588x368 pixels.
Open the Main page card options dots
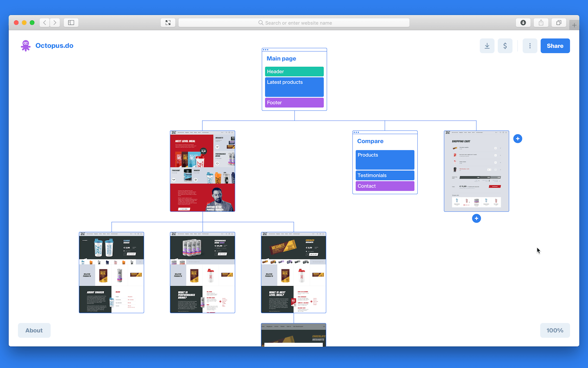[265, 50]
